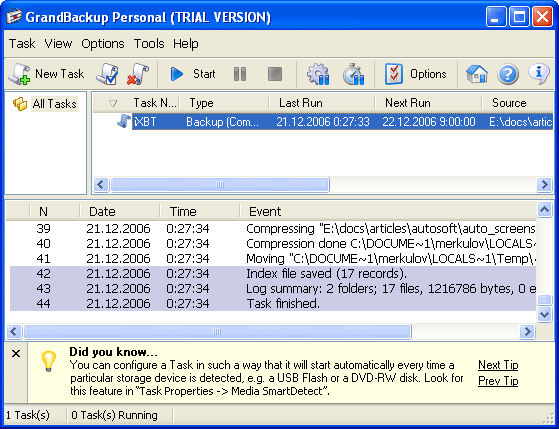Open the Task menu
Screen dimensions: 559x429
pyautogui.click(x=22, y=44)
